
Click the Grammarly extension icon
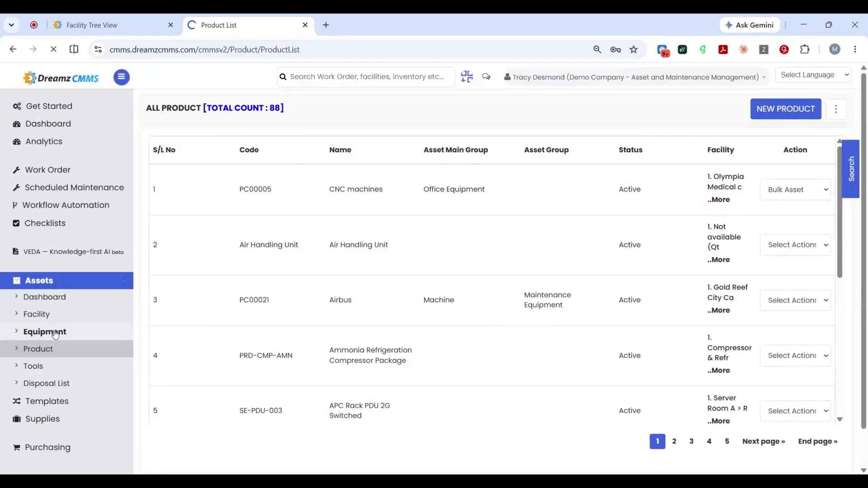tap(784, 50)
